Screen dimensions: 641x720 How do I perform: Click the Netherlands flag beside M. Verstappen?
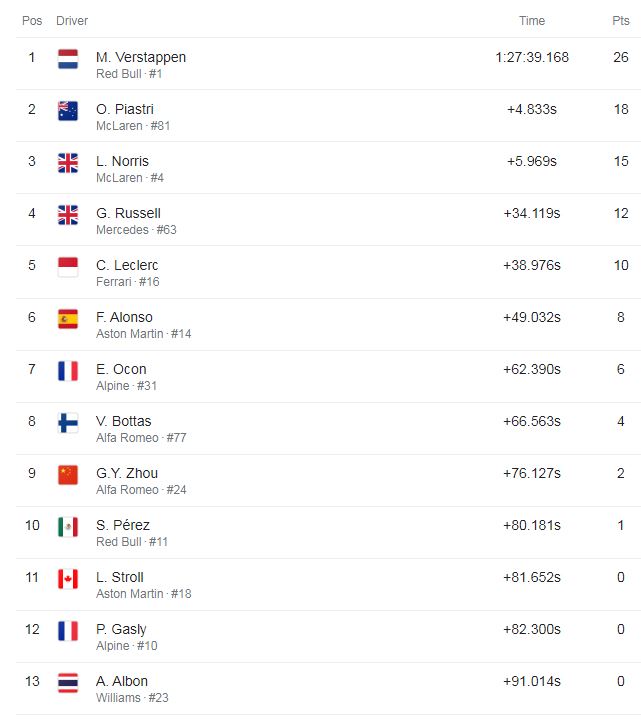pos(68,59)
